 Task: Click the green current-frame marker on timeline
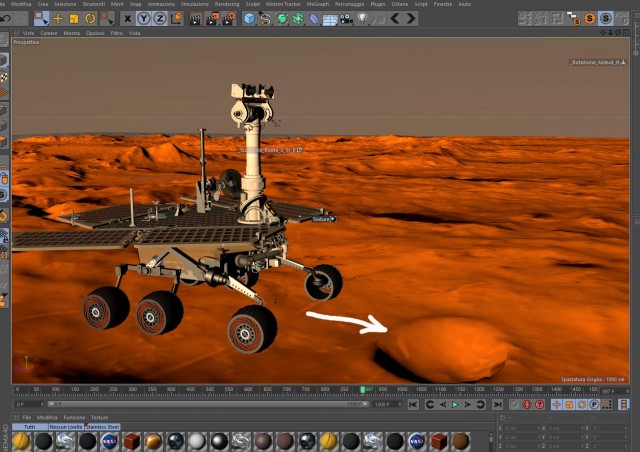point(362,390)
